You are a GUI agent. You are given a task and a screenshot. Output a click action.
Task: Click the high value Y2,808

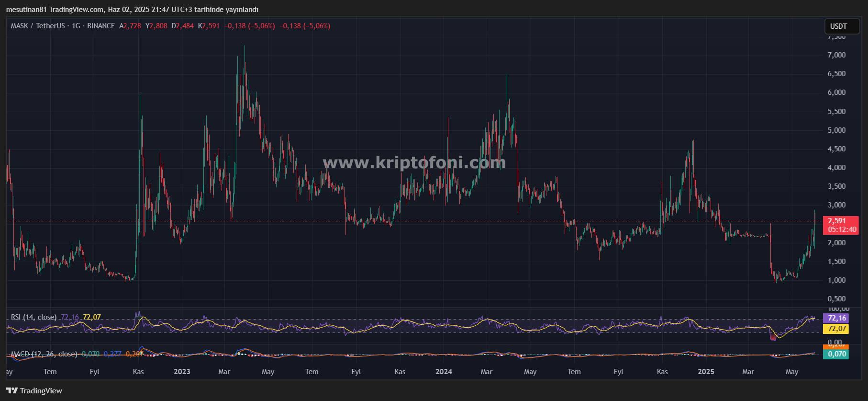(156, 26)
